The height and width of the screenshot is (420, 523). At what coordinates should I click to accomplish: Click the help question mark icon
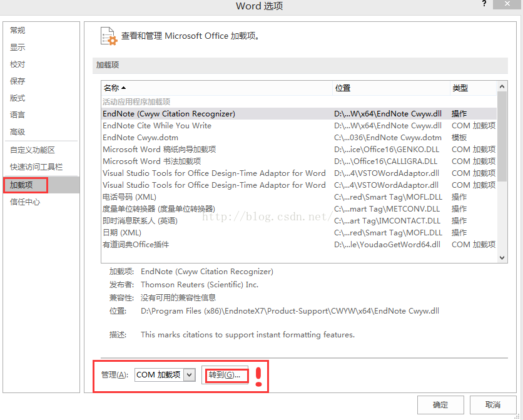[484, 4]
